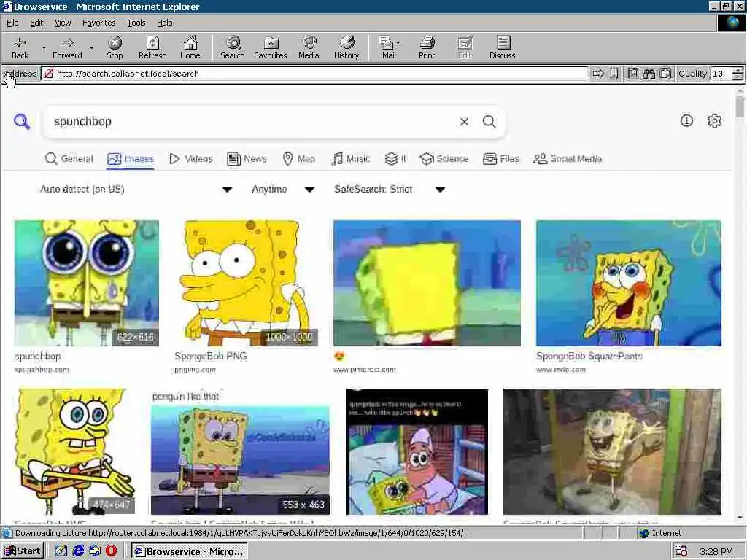Launch Internet Explorer from quick launch
Viewport: 747px width, 560px height.
coord(78,551)
